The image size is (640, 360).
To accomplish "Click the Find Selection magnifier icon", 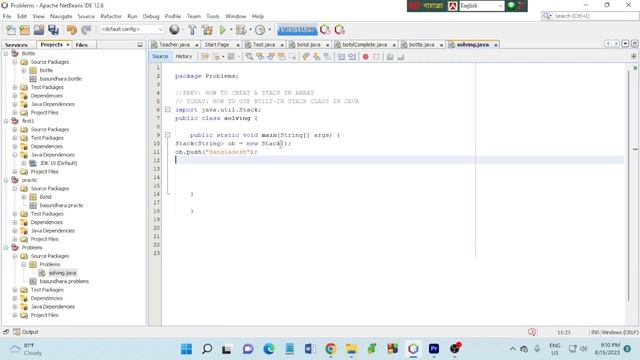I will [x=249, y=57].
